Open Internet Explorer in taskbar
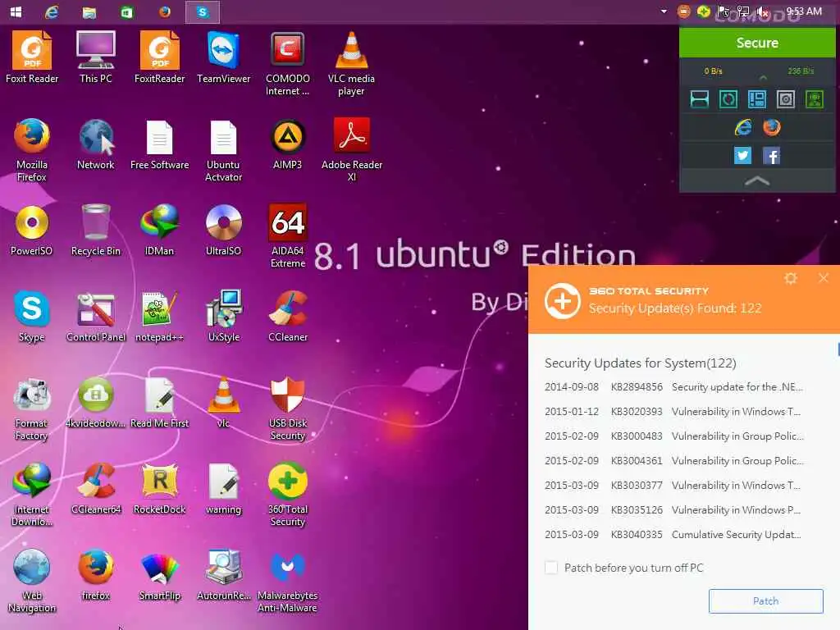 point(52,11)
